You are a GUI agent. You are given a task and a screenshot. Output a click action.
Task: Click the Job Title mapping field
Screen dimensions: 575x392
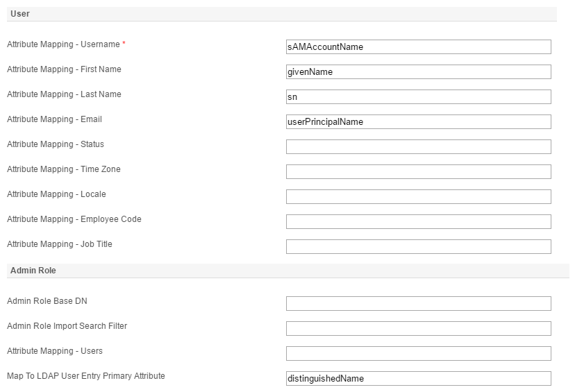point(418,247)
